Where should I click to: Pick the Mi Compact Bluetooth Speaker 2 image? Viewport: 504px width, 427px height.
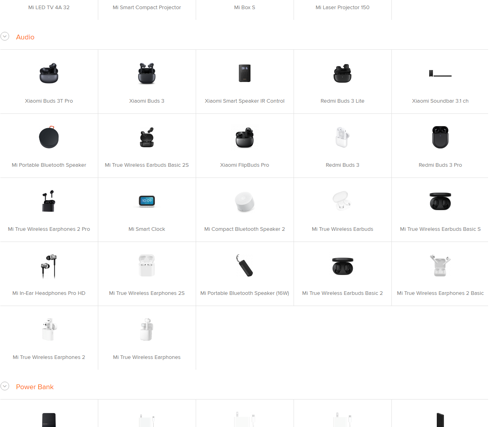[245, 202]
